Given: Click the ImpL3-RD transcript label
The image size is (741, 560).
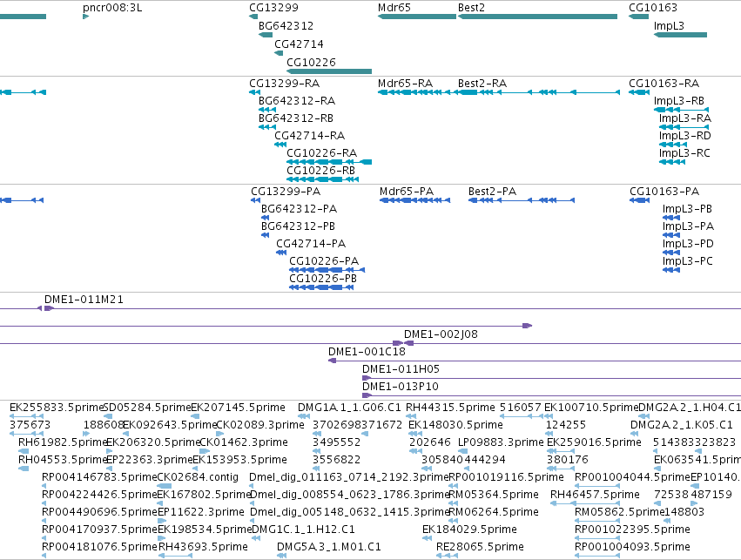Looking at the screenshot, I should click(x=685, y=136).
